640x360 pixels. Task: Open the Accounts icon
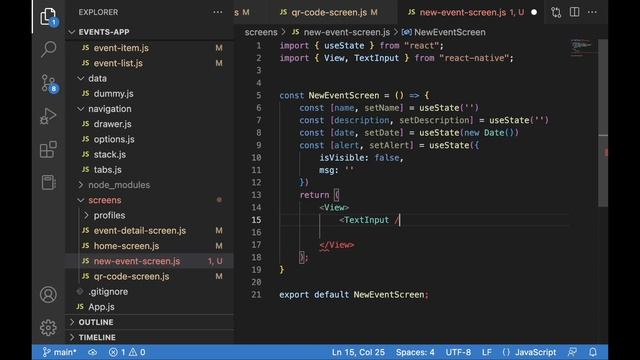(48, 295)
